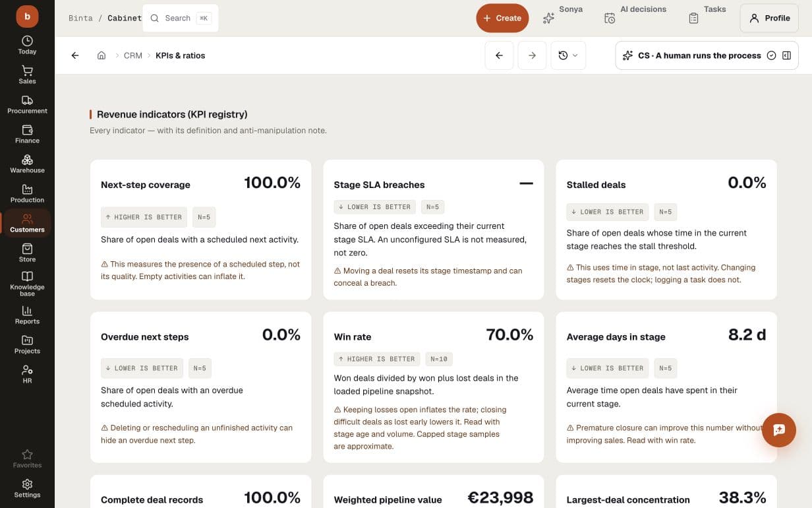Viewport: 812px width, 508px height.
Task: Click the home breadcrumb icon
Action: pyautogui.click(x=101, y=55)
